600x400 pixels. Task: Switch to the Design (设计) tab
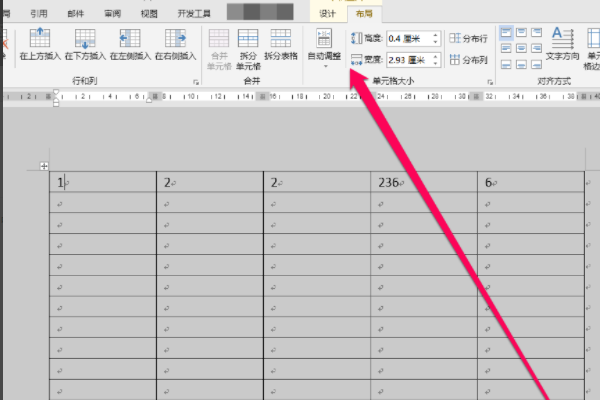point(327,14)
